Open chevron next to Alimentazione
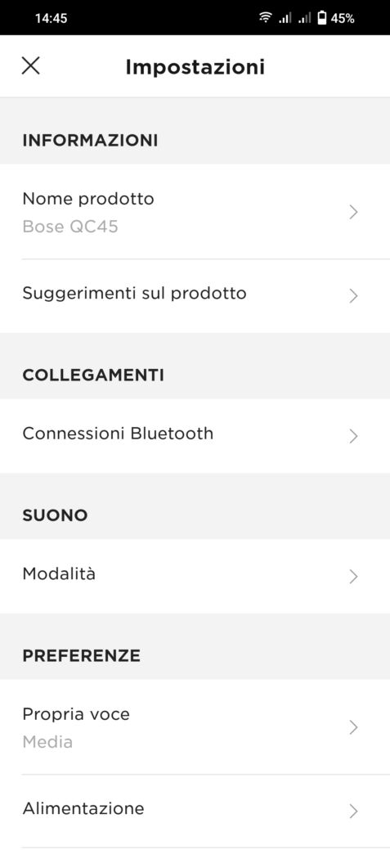Viewport: 390px width, 868px height. 354,812
